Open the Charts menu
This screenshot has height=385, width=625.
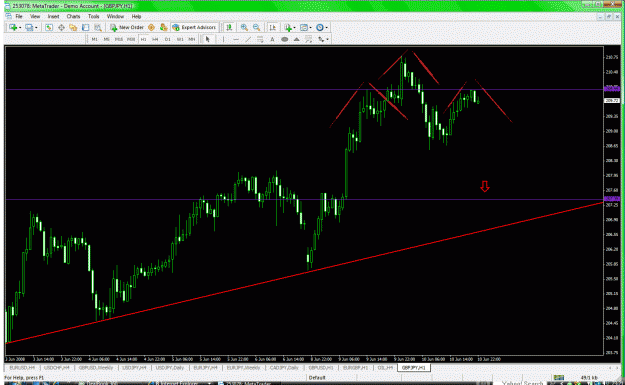[x=73, y=16]
